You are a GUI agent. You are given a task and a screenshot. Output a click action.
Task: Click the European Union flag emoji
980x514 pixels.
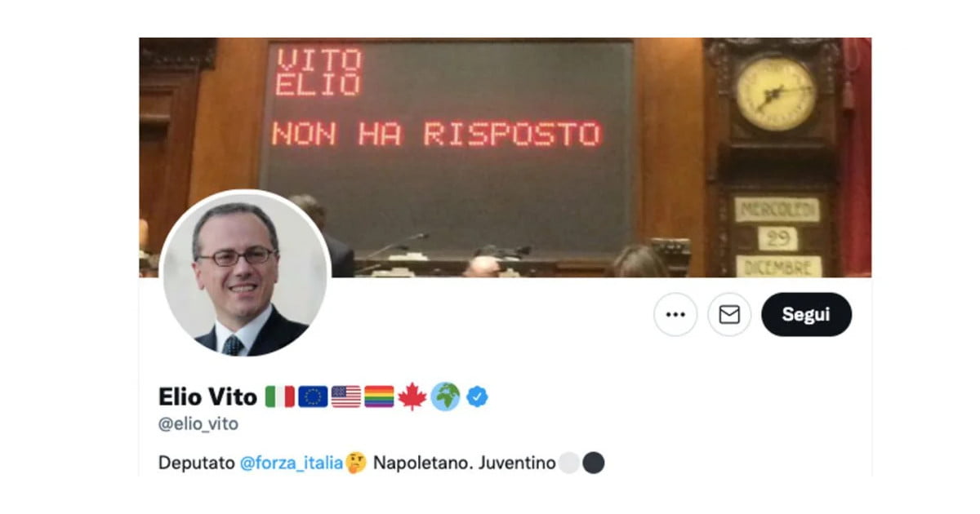click(x=313, y=397)
